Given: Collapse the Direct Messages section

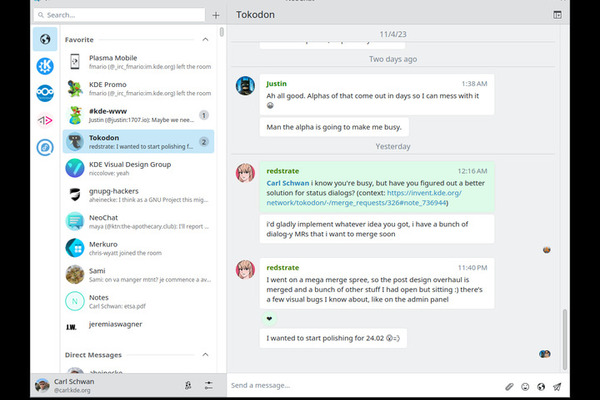Looking at the screenshot, I should pos(205,354).
